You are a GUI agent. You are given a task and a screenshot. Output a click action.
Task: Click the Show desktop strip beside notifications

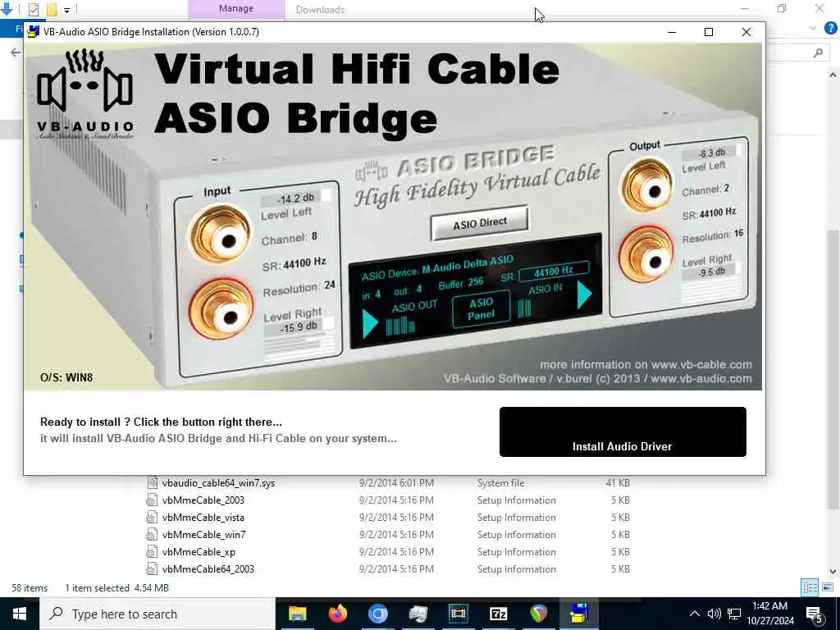click(x=838, y=614)
